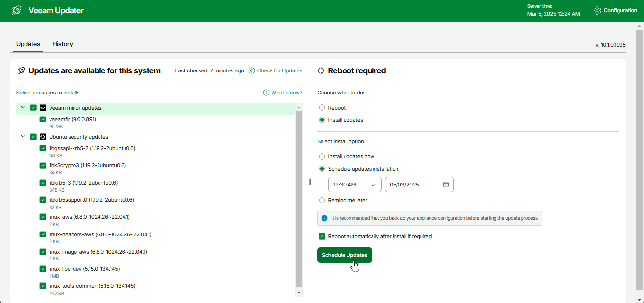Uncheck linux-aws package checkbox
This screenshot has height=303, width=644.
43,217
